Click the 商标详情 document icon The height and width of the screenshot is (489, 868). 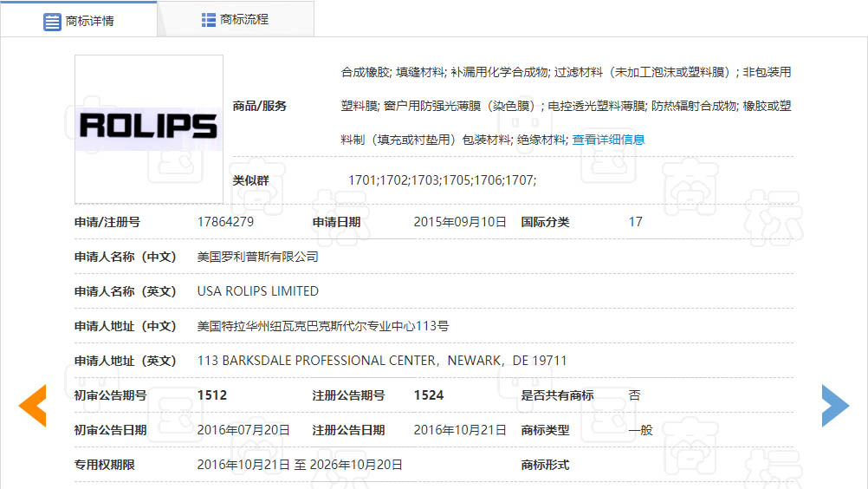tap(52, 21)
